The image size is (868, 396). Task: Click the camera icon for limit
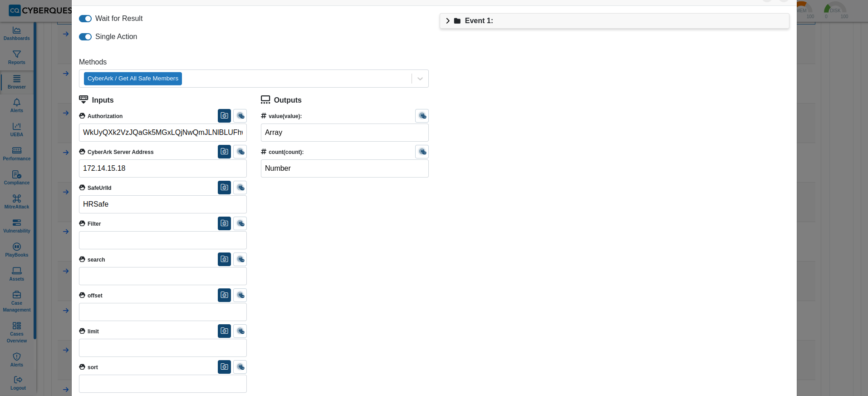click(x=224, y=331)
